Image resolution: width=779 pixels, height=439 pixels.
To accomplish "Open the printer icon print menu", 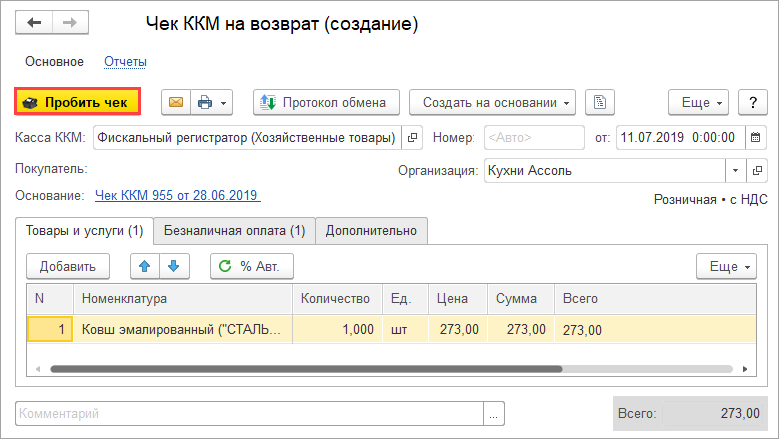I will (211, 102).
